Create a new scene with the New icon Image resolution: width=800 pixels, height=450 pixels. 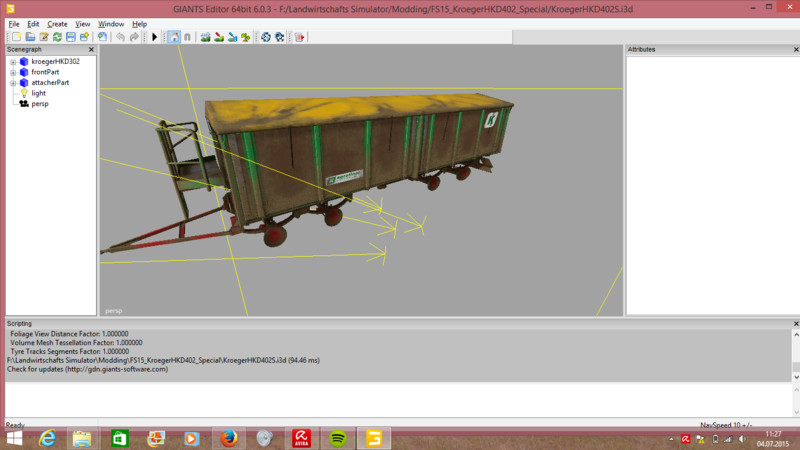click(17, 37)
